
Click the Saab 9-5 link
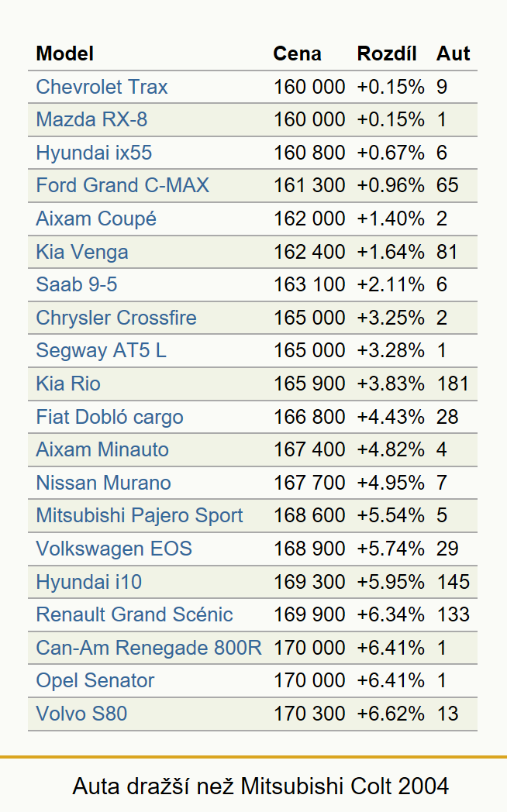pyautogui.click(x=77, y=284)
